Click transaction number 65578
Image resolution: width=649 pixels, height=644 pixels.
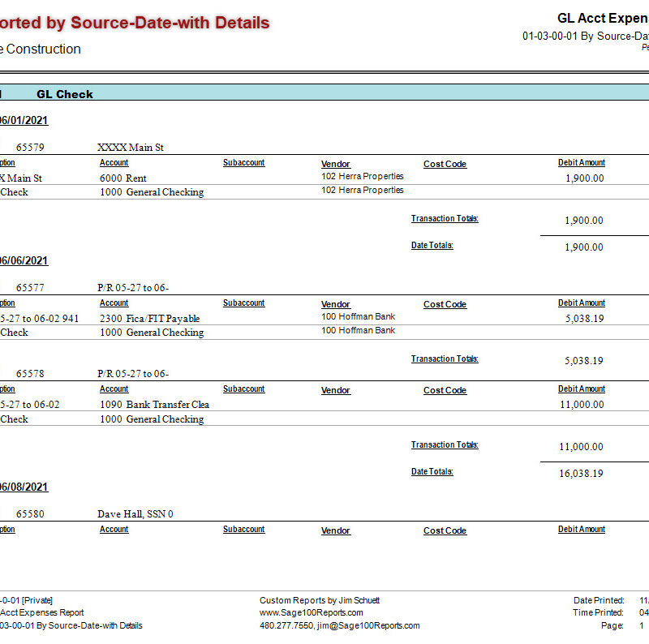tap(30, 374)
